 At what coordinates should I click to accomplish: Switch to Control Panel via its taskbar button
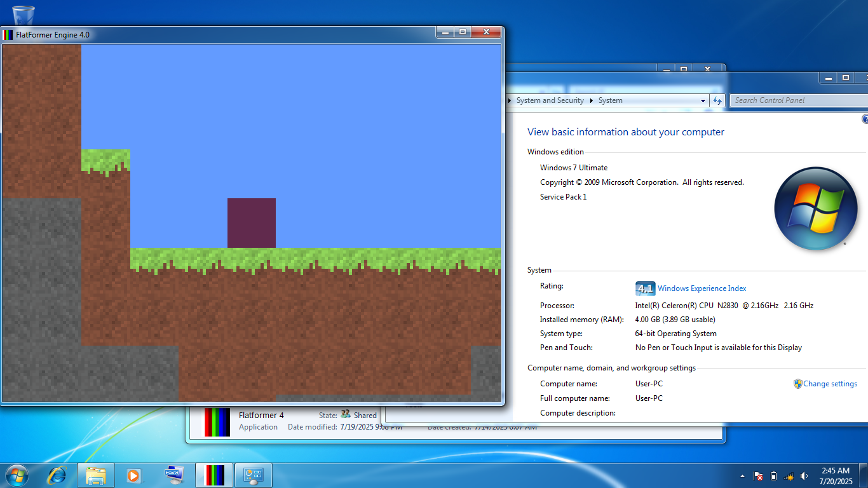254,475
